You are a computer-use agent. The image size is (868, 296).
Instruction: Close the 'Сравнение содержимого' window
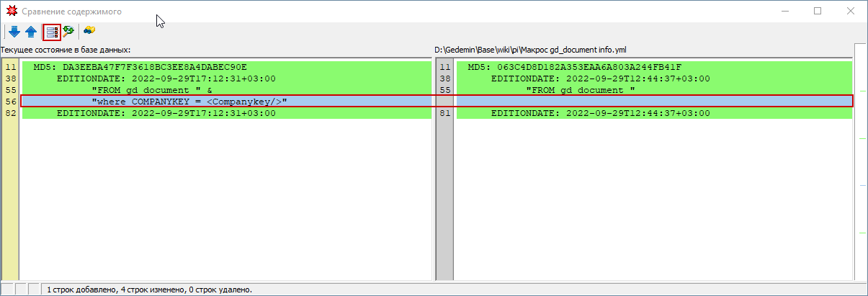click(x=851, y=12)
